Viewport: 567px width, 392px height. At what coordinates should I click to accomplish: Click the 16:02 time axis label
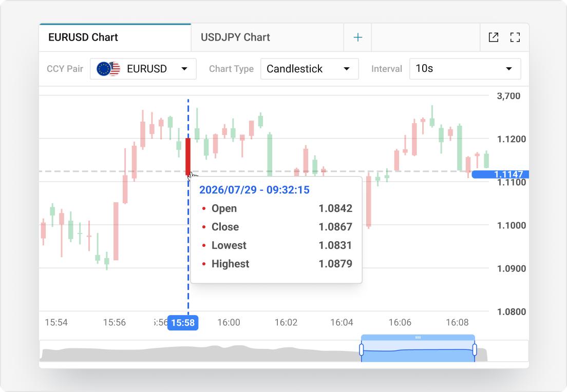click(x=286, y=322)
